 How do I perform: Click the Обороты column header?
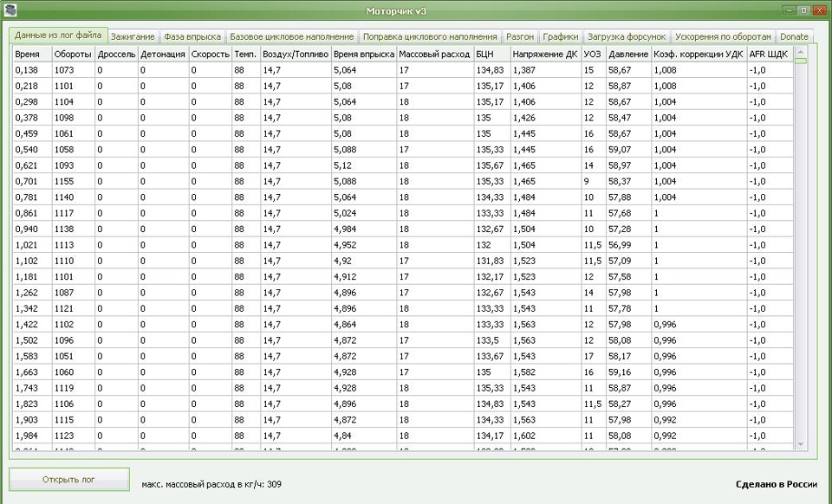click(73, 54)
